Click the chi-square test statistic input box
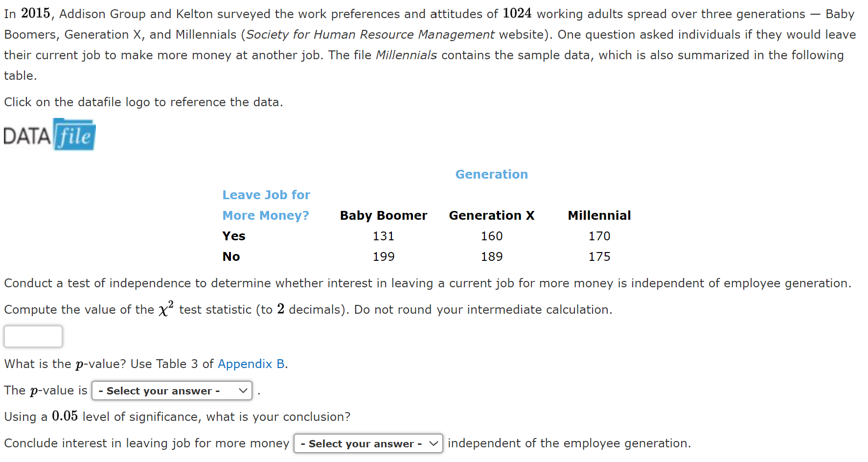Screen dimensions: 868x462 (33, 336)
